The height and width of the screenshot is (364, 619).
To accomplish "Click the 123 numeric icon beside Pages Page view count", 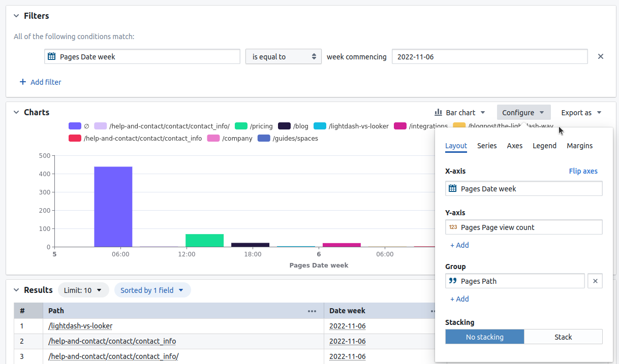I will [x=453, y=227].
